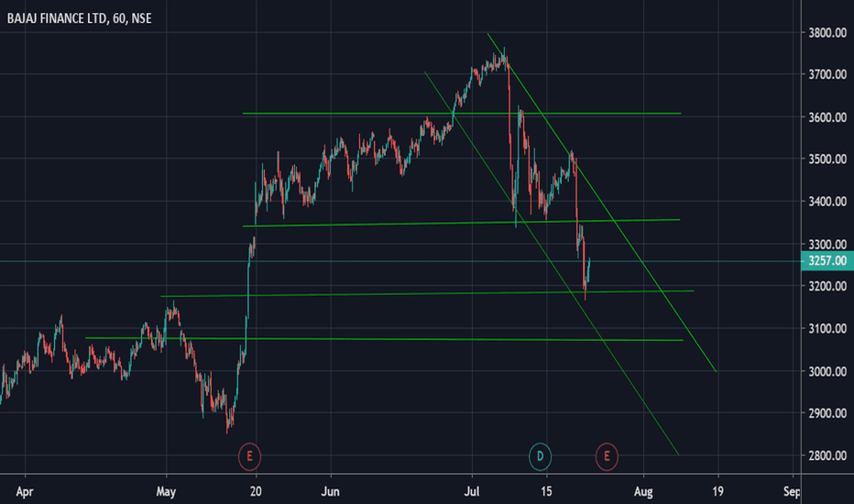Click the 19 date label on the time axis
Image resolution: width=854 pixels, height=504 pixels.
click(717, 491)
